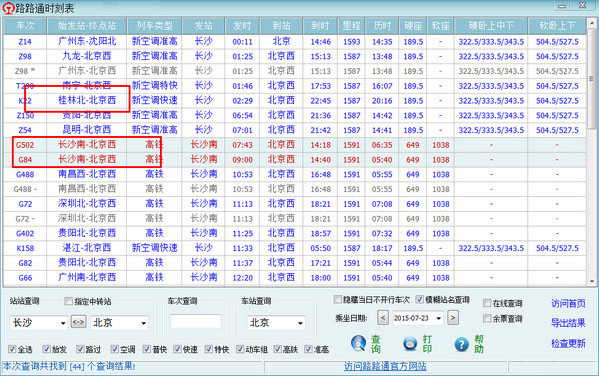
Task: Uncheck the 特快 checkbox
Action: [209, 349]
